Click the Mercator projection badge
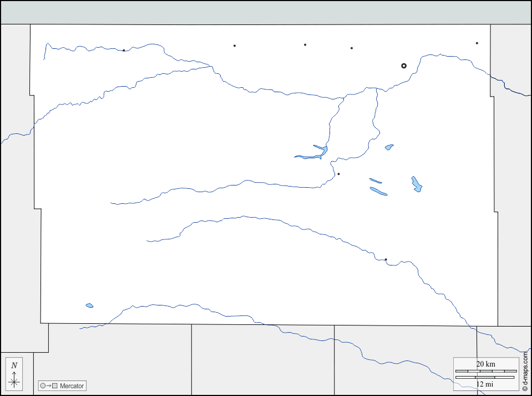 (x=62, y=385)
